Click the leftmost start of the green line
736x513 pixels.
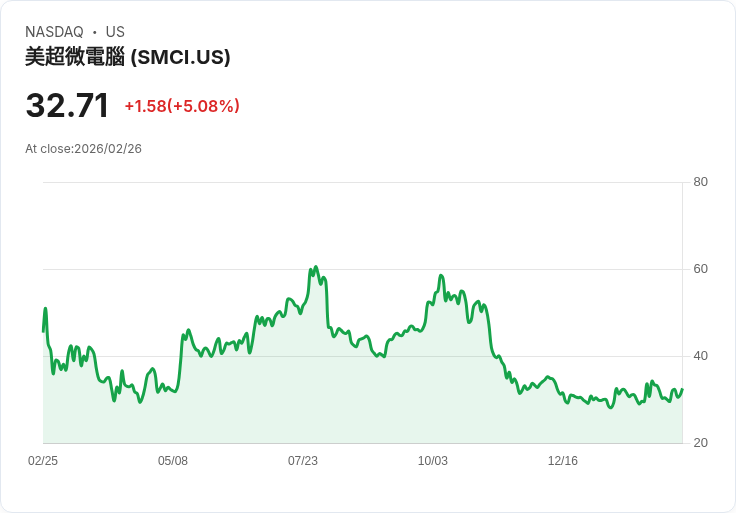pyautogui.click(x=43, y=330)
